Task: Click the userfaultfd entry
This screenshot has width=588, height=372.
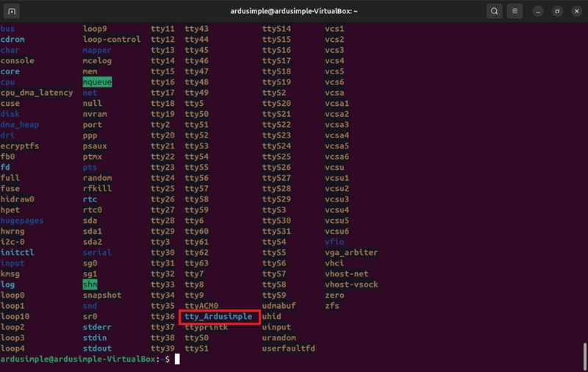Action: (288, 348)
